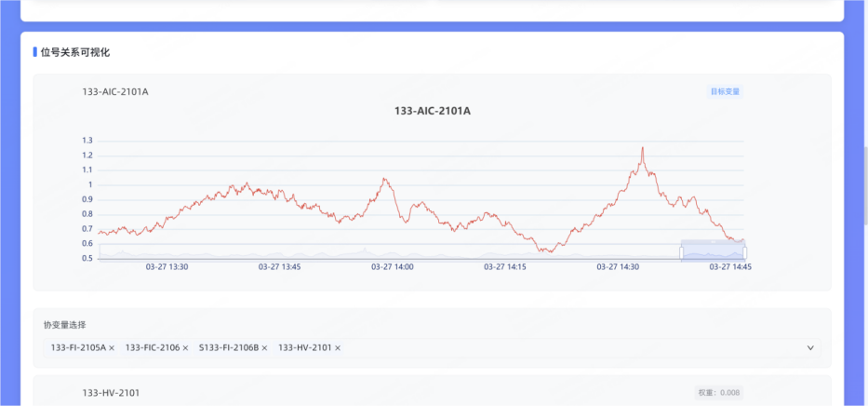Image resolution: width=868 pixels, height=406 pixels.
Task: Click the 1.3 y-axis label
Action: pos(87,141)
